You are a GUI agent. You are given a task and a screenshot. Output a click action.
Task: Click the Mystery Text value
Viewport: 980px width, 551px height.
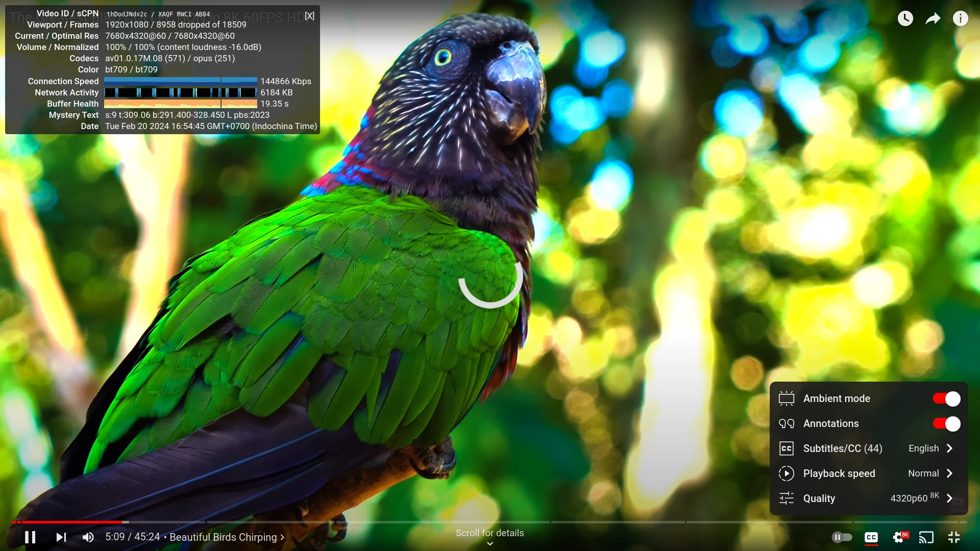pos(187,115)
